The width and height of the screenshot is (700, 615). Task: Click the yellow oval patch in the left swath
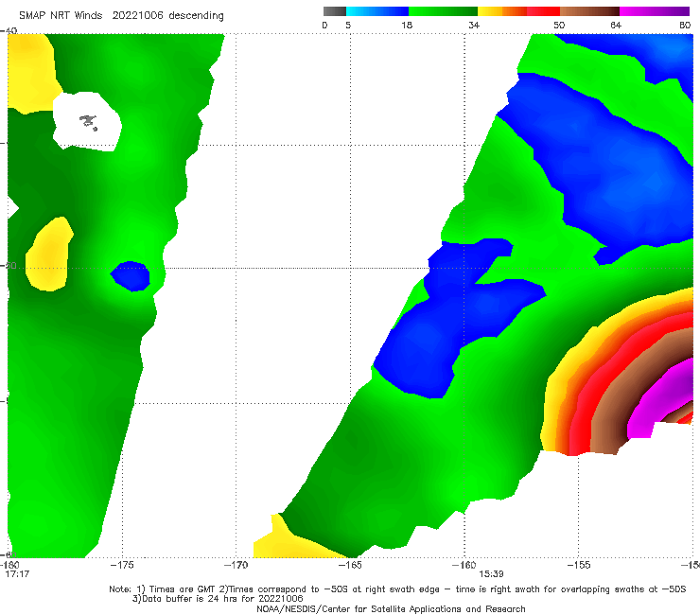49,255
